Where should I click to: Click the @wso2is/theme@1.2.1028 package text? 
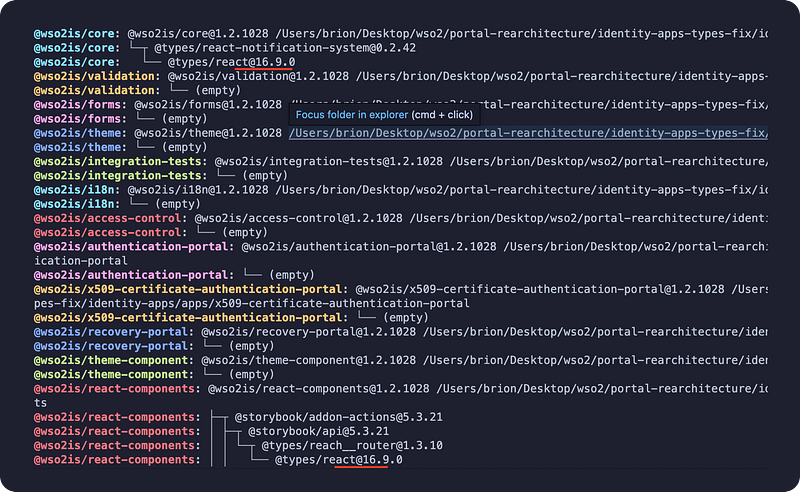tap(208, 133)
